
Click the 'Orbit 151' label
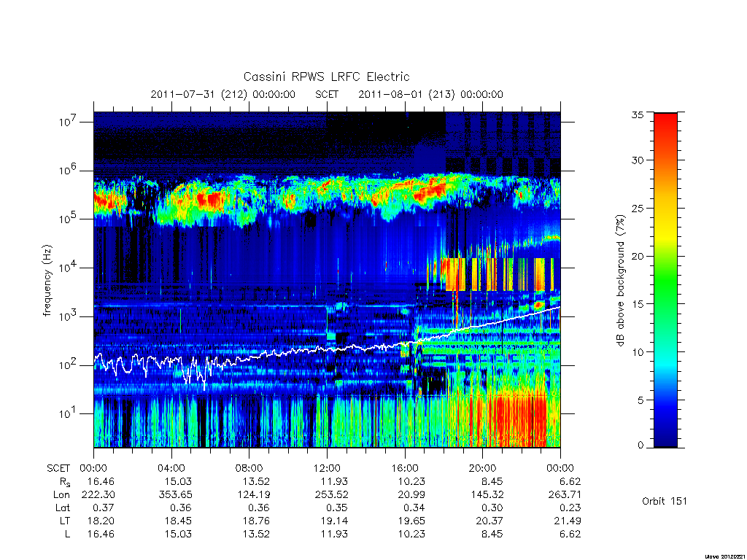[664, 501]
